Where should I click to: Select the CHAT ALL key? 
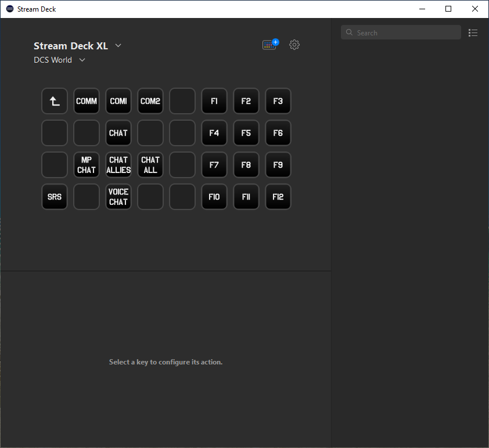coord(150,165)
